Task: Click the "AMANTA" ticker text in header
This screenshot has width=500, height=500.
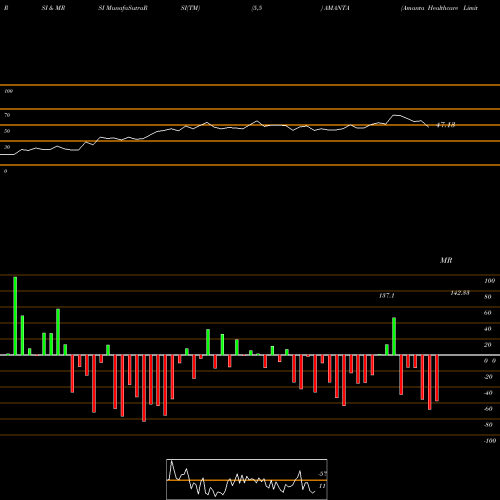Action: (x=336, y=8)
